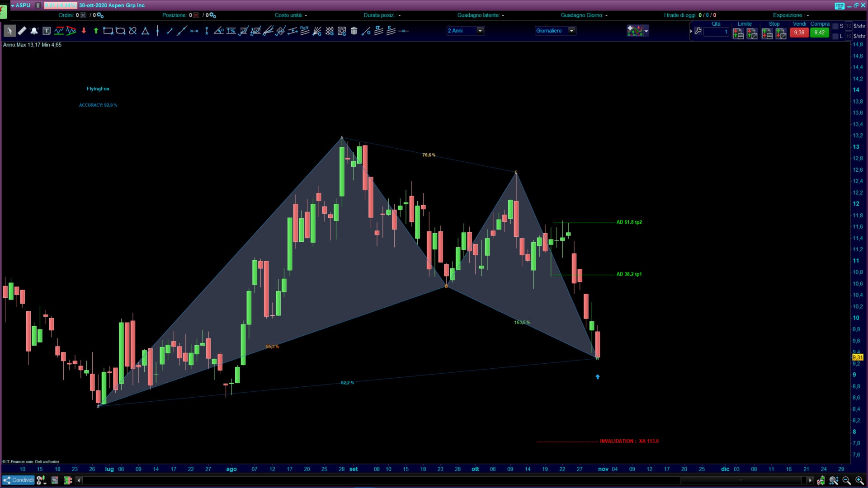Click the trash can delete-drawings icon
Screen dimensions: 868x488
coord(354,31)
